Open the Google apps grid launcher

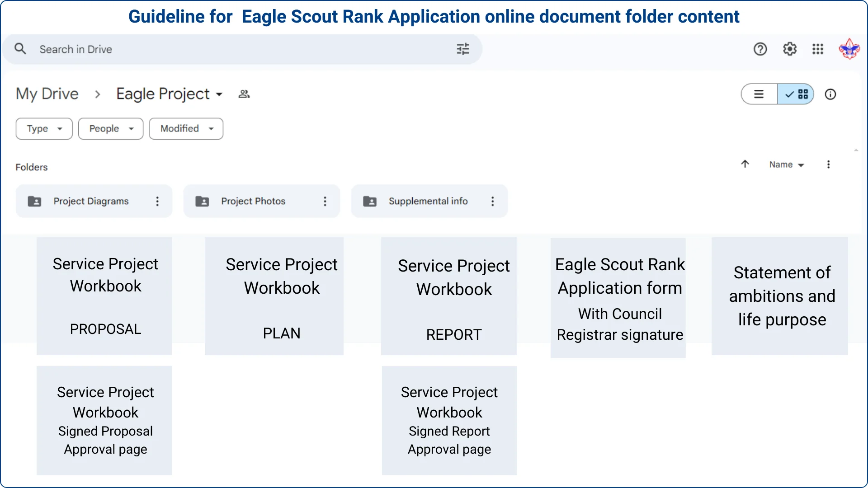tap(818, 49)
